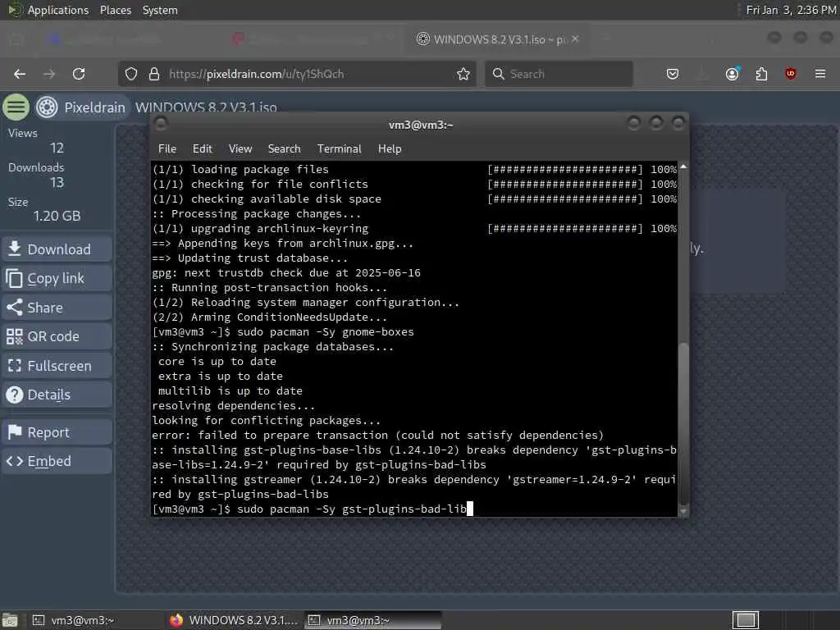Click Copy link in the sidebar
This screenshot has height=630, width=840.
point(57,279)
